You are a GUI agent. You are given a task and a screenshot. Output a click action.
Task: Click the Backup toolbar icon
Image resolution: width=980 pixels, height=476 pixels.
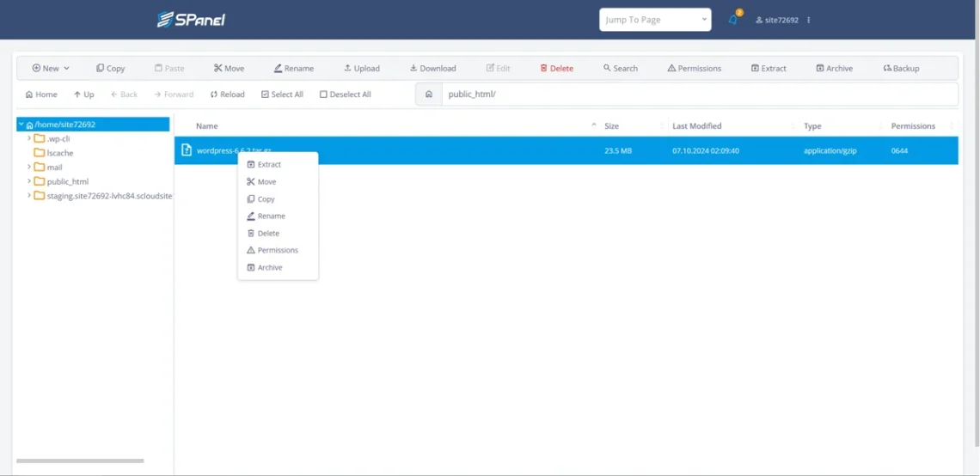point(887,69)
